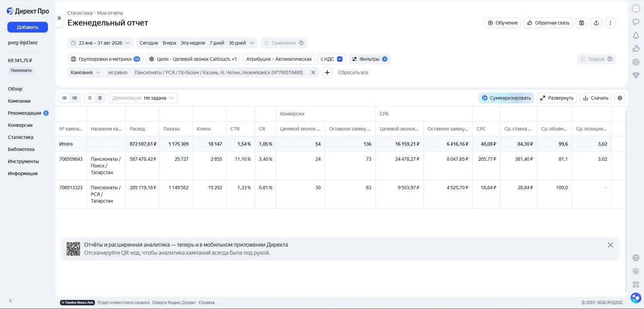Open the language globe icon

pyautogui.click(x=636, y=257)
